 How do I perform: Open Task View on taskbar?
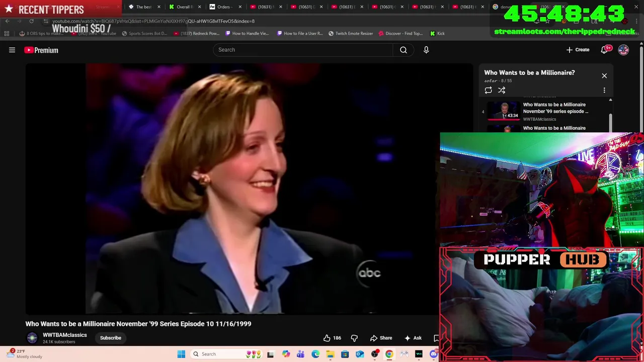coord(270,354)
